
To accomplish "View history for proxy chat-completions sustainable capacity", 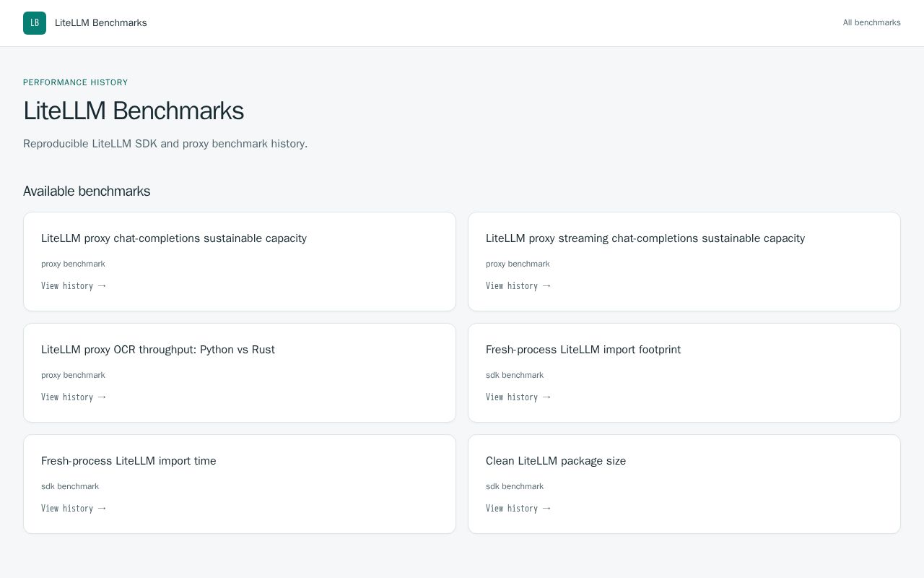I will pyautogui.click(x=74, y=286).
